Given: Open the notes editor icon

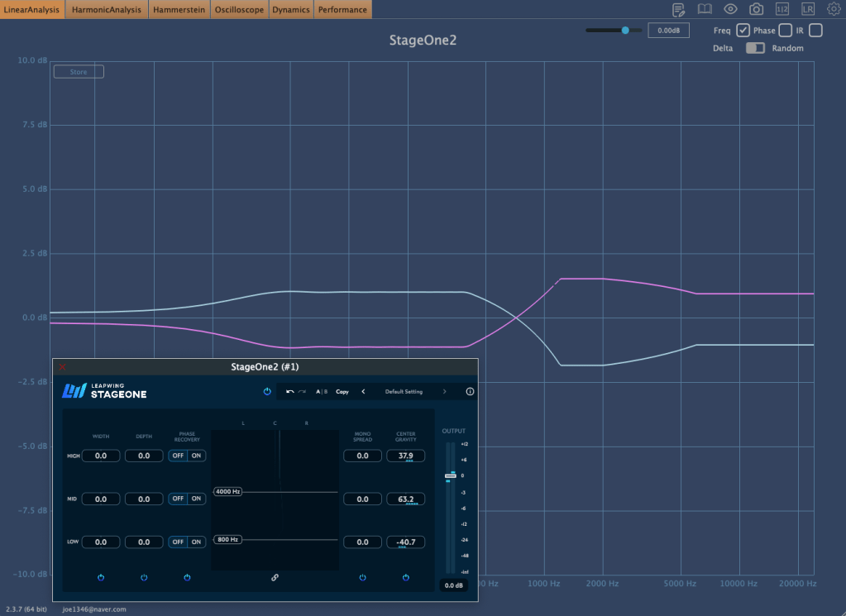Looking at the screenshot, I should pyautogui.click(x=679, y=9).
